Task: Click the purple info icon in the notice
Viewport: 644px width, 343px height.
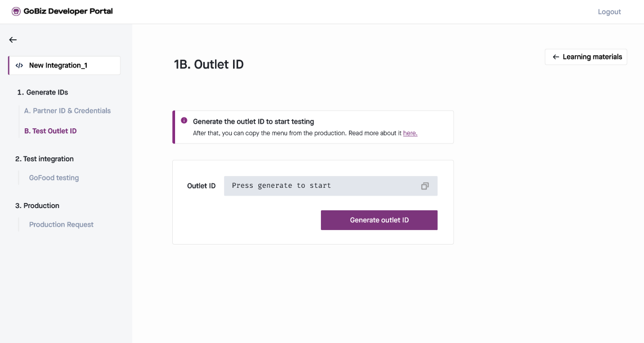Action: [184, 121]
